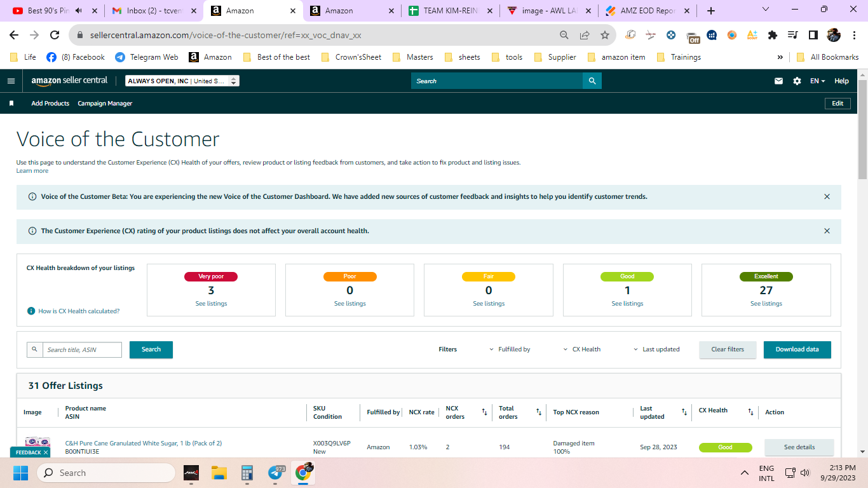Click the Learn more link
The width and height of the screenshot is (868, 488).
(32, 171)
